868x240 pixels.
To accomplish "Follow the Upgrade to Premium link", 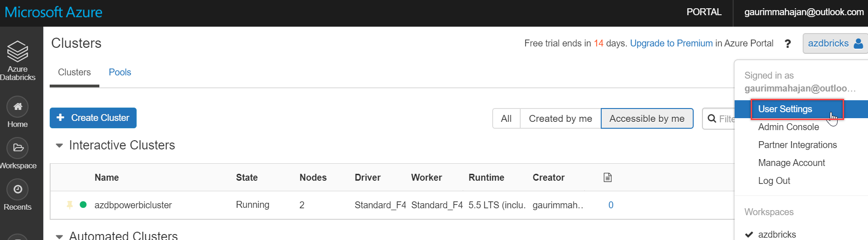I will [x=671, y=43].
